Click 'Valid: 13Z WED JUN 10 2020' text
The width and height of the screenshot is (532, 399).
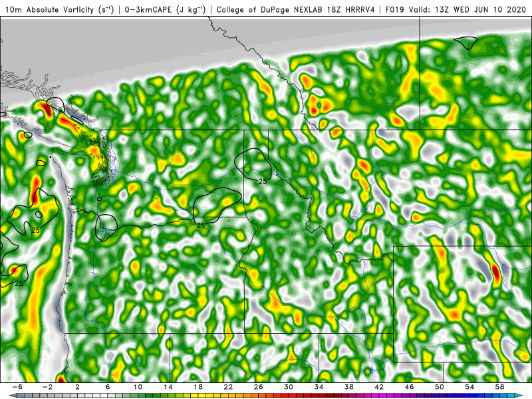[467, 9]
